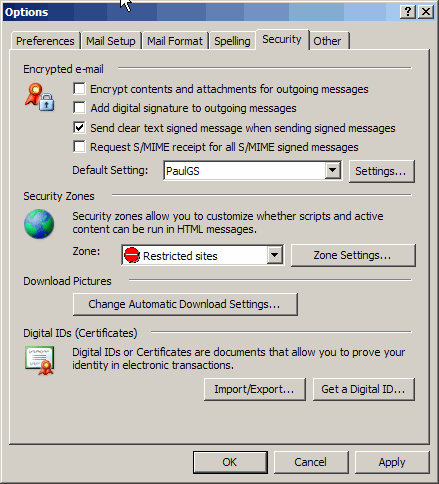Screen dimensions: 439x484
Task: Click the question mark help button in title bar
Action: coord(408,12)
